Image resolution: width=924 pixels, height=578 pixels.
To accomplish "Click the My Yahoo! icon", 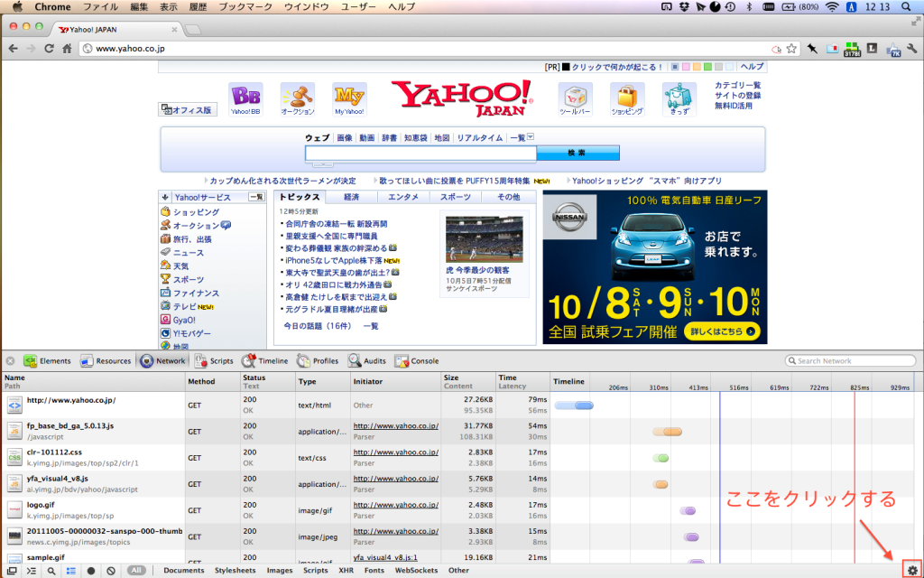I will tap(349, 99).
